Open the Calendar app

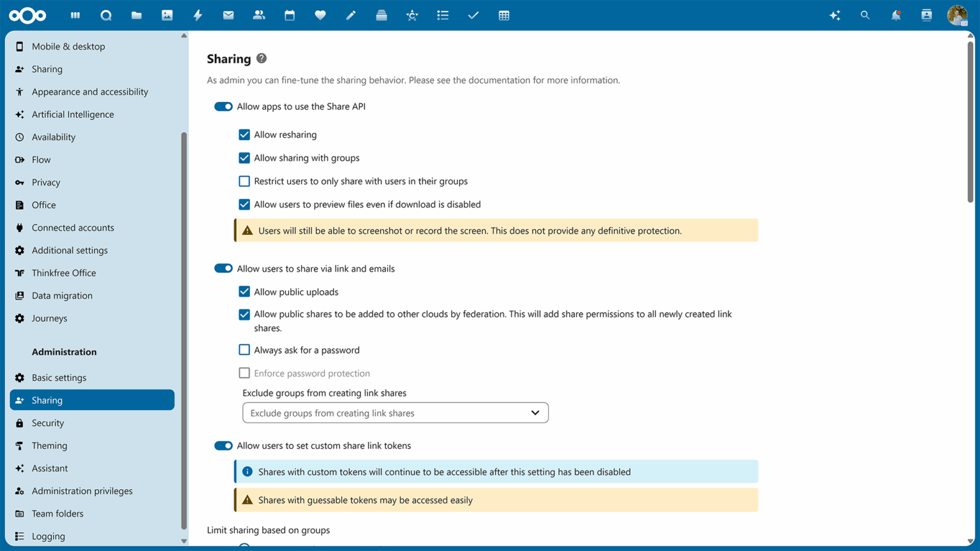[x=290, y=15]
